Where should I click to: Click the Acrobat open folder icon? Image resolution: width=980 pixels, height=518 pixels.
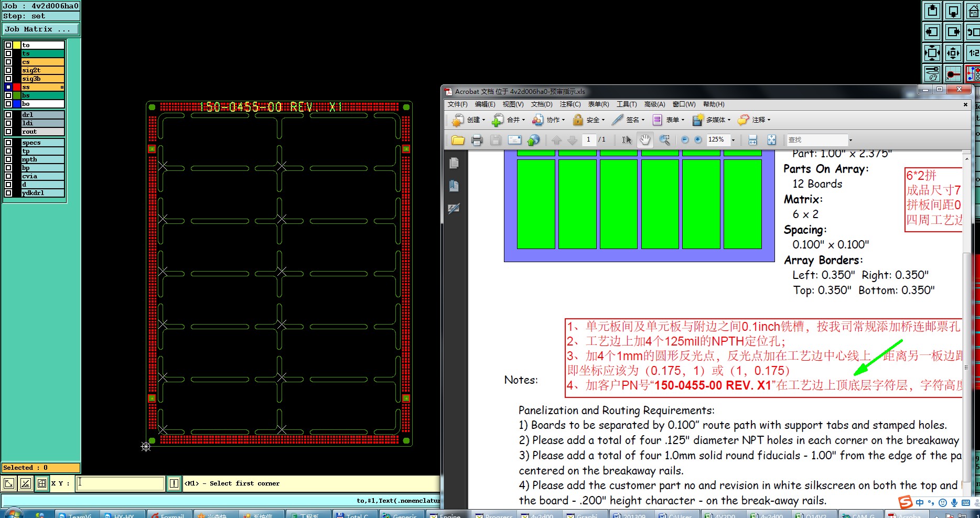coord(458,140)
